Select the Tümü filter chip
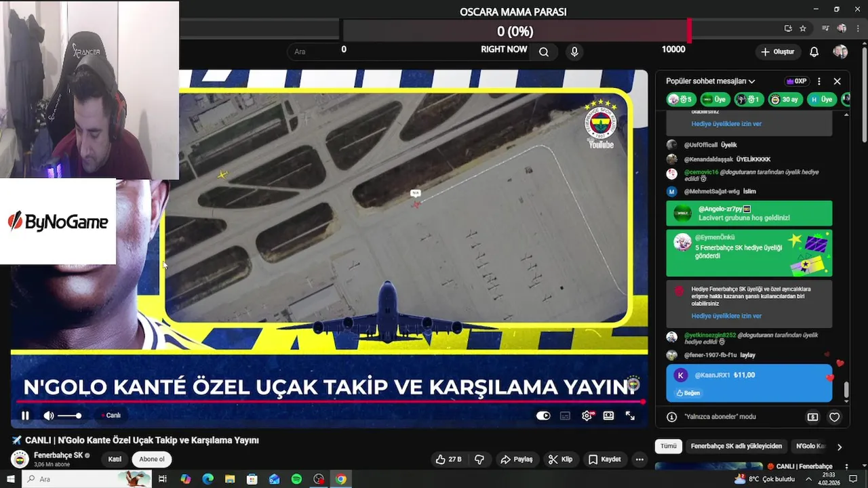Viewport: 868px width, 488px height. pyautogui.click(x=669, y=446)
